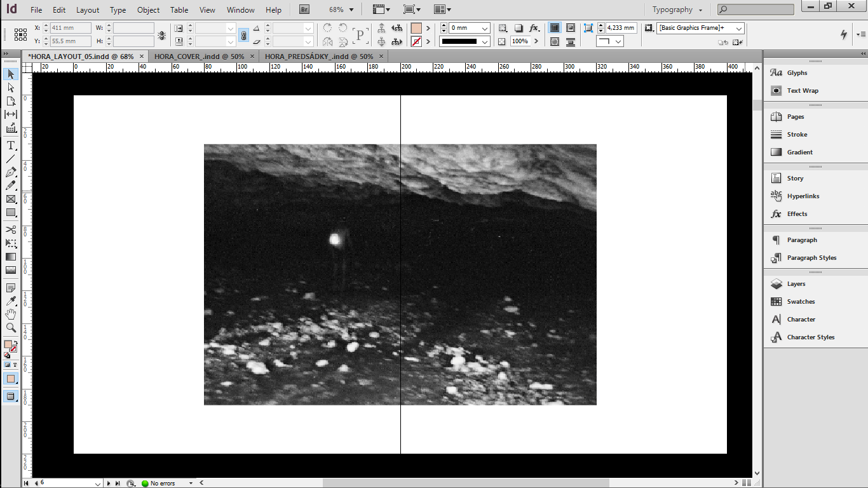Open the fx effects control-bar icon
The width and height of the screenshot is (868, 488).
tap(534, 28)
